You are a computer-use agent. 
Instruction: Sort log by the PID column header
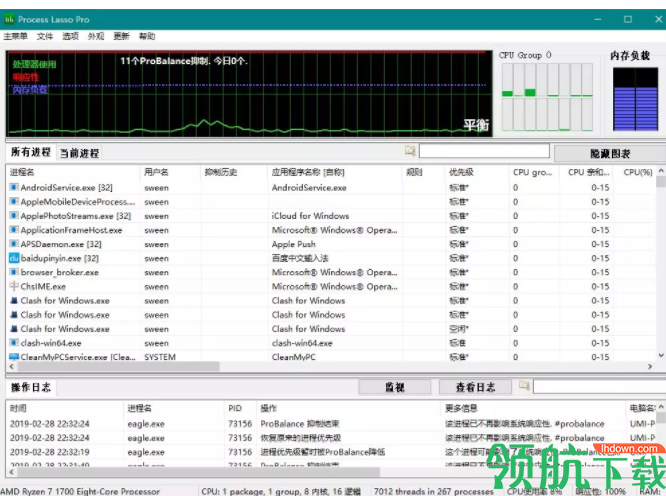click(241, 408)
